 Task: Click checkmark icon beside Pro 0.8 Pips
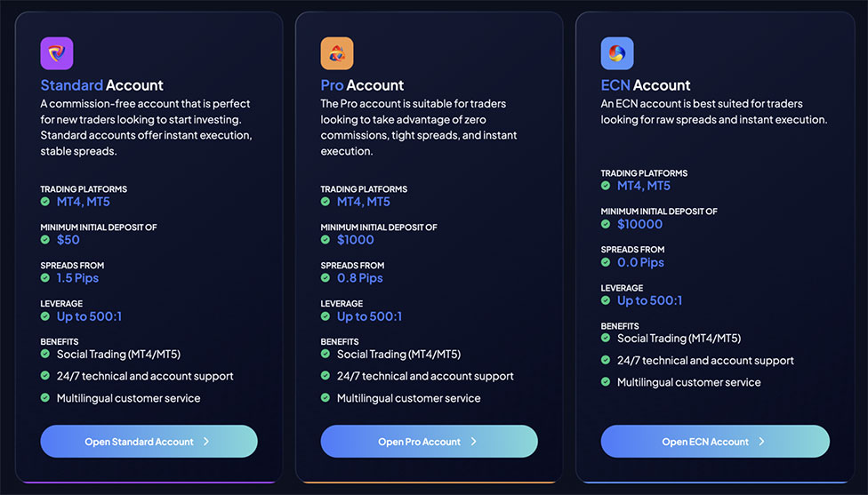point(325,278)
